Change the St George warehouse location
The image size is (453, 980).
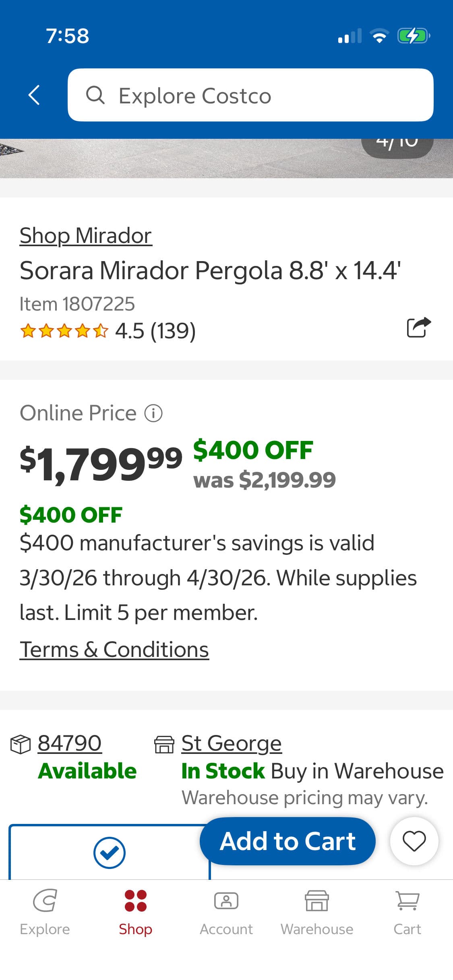tap(231, 743)
